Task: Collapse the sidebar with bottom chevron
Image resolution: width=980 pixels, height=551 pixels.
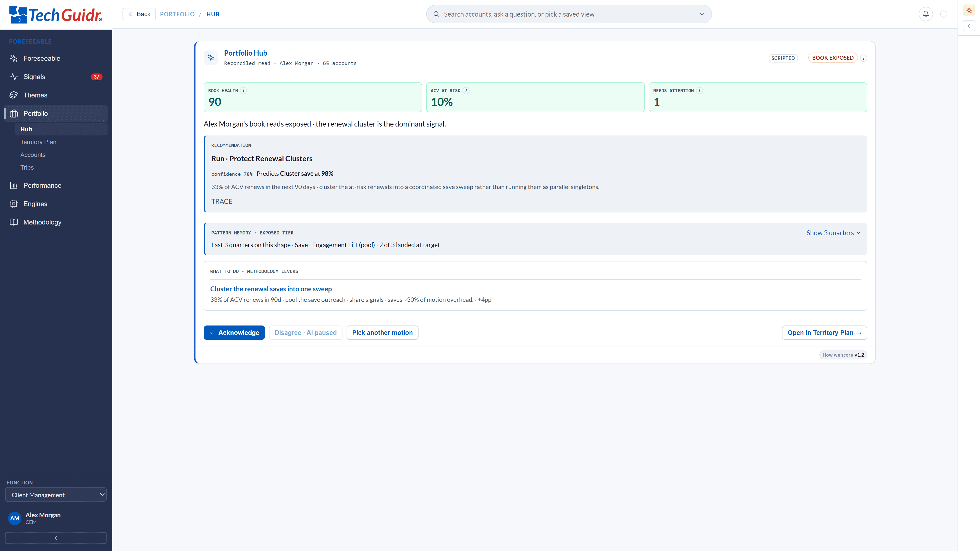Action: [56, 538]
